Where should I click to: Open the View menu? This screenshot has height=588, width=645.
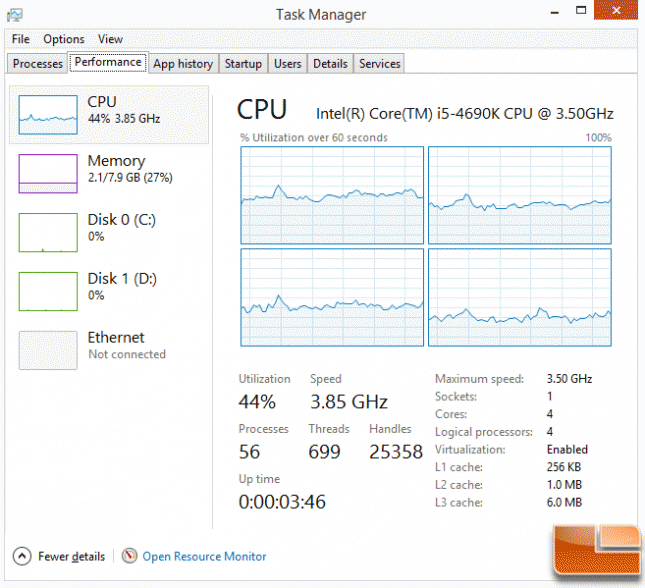(x=110, y=39)
